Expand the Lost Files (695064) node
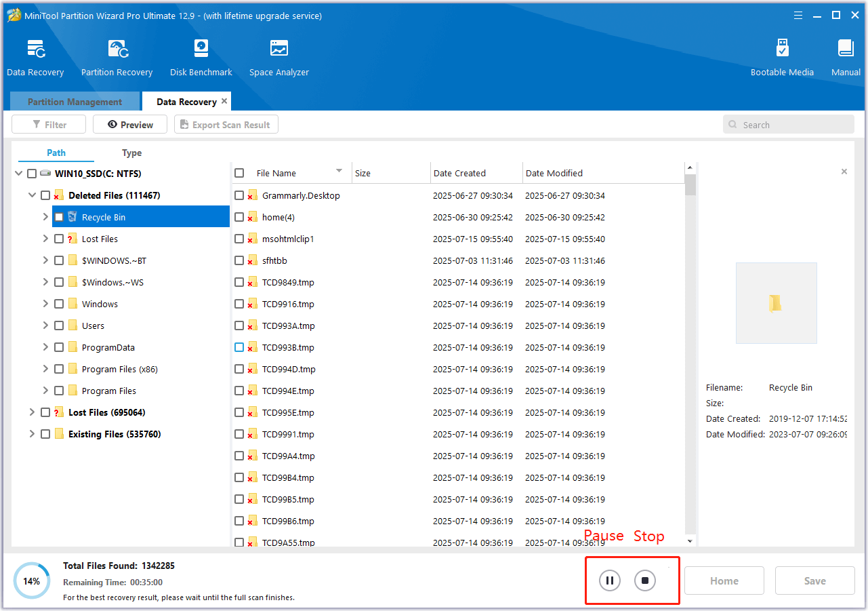868x611 pixels. (x=32, y=412)
